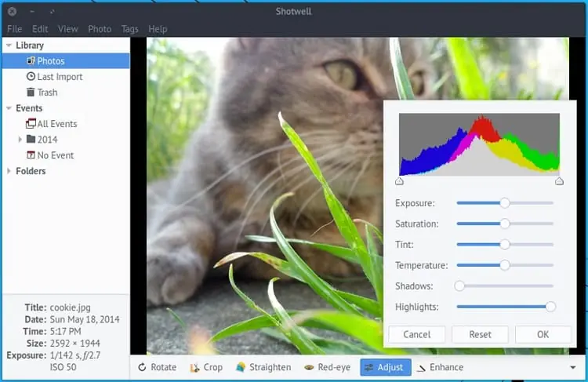Image resolution: width=588 pixels, height=382 pixels.
Task: Expand the 2014 event folder
Action: (20, 140)
